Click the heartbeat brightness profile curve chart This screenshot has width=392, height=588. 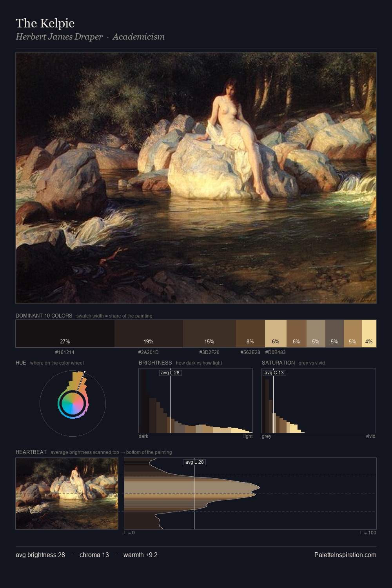250,494
